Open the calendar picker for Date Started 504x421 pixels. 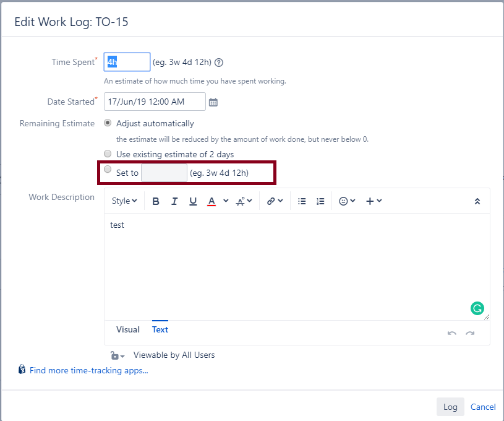tap(213, 102)
